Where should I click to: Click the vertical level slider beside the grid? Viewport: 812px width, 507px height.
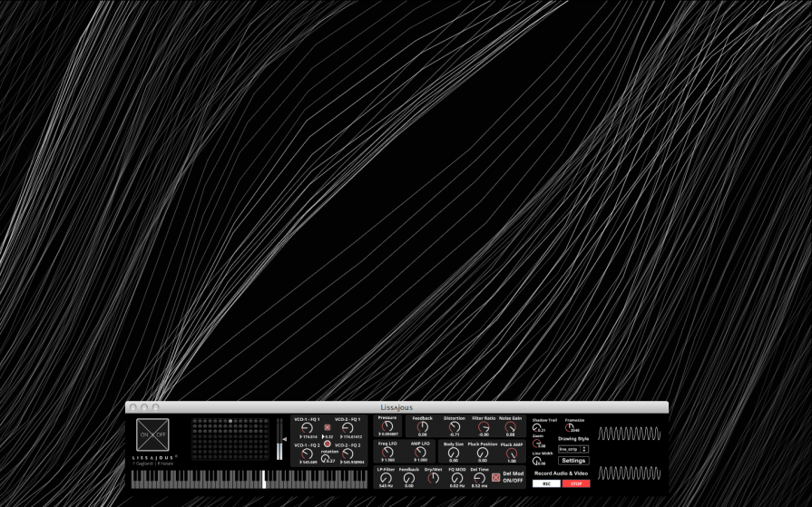point(279,439)
